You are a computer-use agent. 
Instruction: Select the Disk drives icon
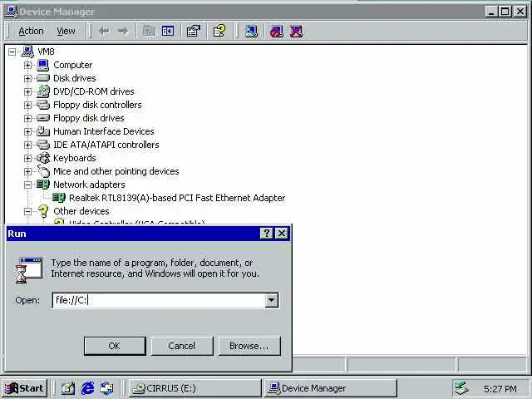coord(42,78)
